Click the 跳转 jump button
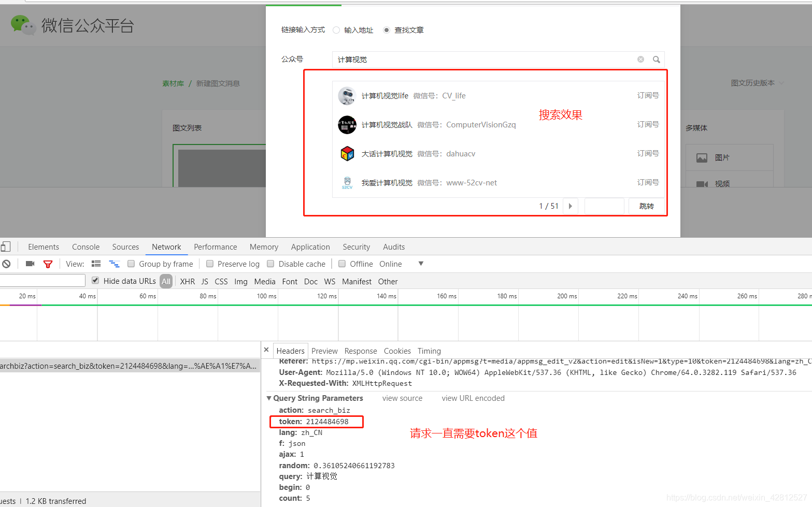The width and height of the screenshot is (812, 507). click(x=647, y=206)
